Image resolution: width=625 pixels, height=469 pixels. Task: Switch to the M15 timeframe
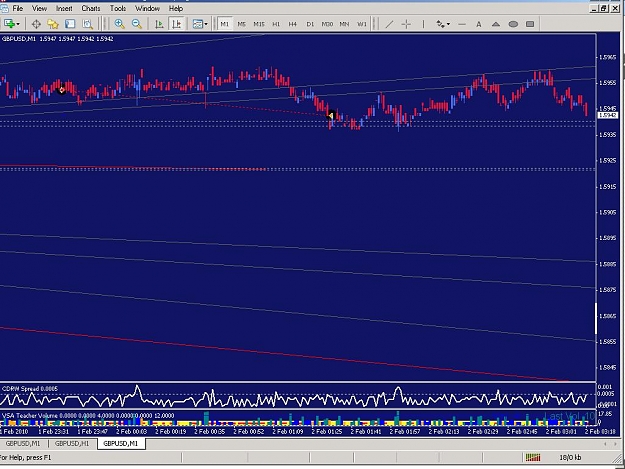click(259, 24)
